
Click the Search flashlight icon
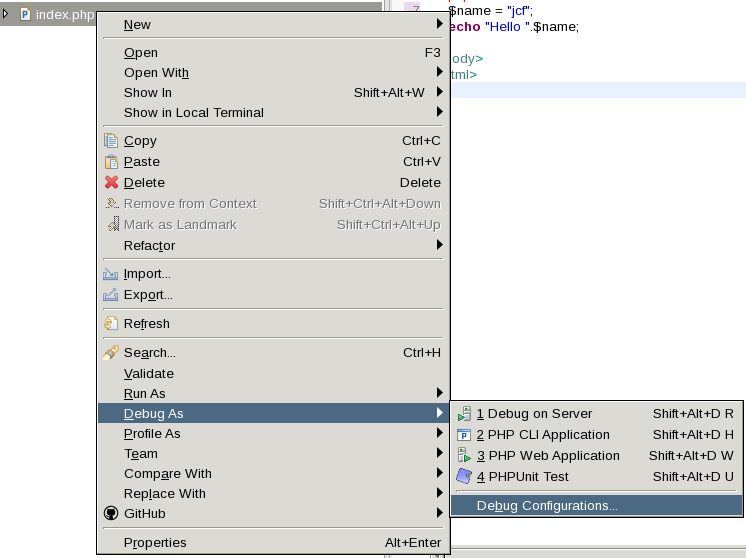point(112,353)
